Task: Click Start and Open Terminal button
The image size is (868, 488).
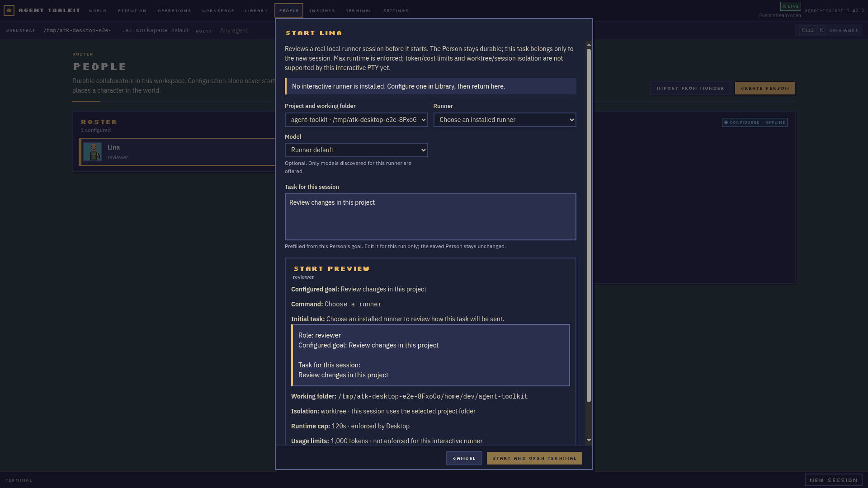Action: click(x=534, y=458)
